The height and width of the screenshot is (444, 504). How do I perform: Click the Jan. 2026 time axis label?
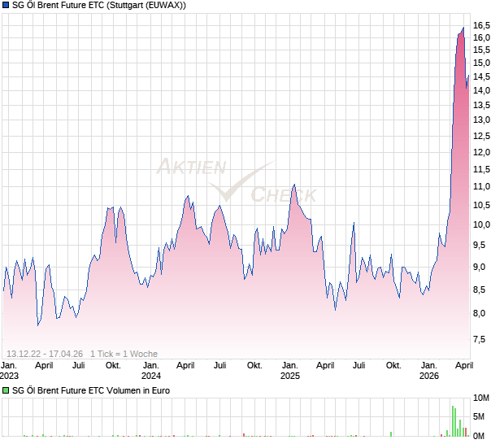point(429,371)
